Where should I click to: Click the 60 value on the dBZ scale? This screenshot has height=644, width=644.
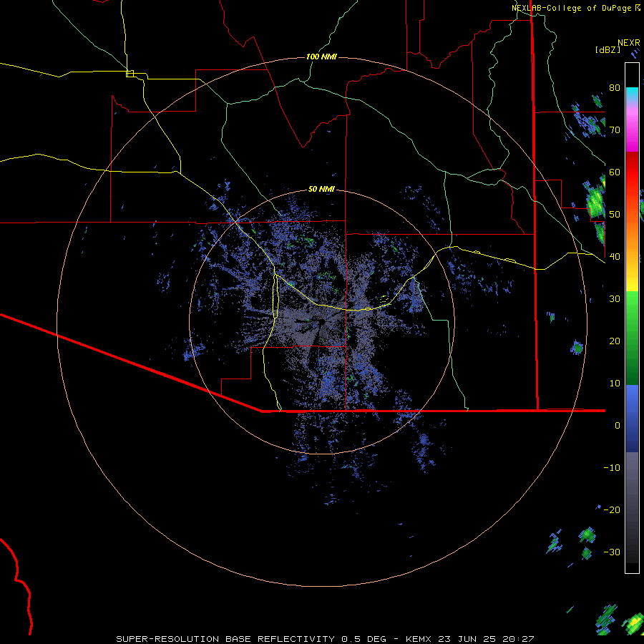pyautogui.click(x=615, y=172)
